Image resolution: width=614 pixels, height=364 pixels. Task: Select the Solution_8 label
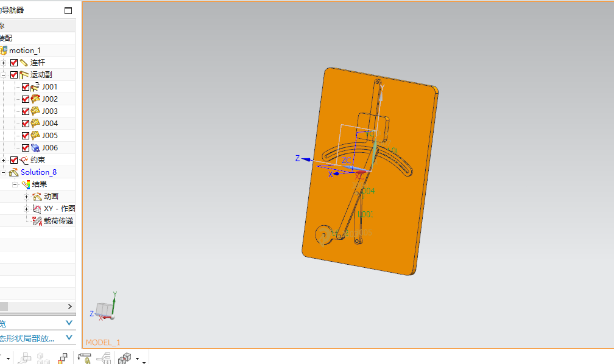38,172
